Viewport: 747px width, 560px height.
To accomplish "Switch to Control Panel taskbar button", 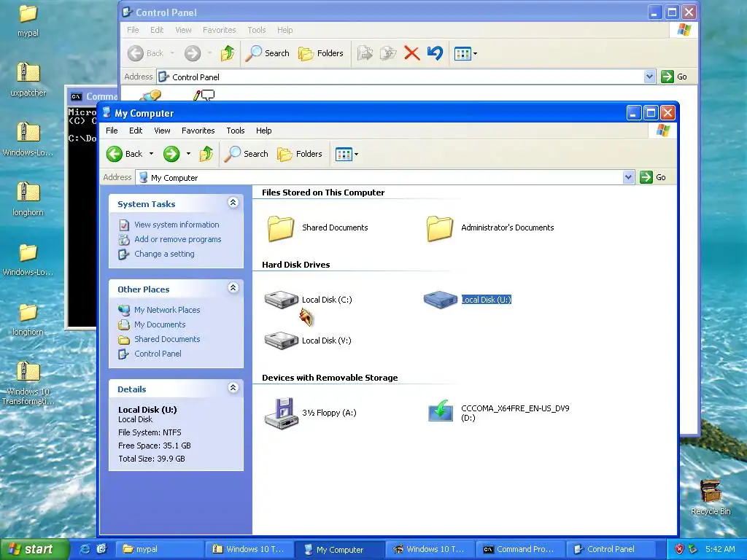I will 613,549.
